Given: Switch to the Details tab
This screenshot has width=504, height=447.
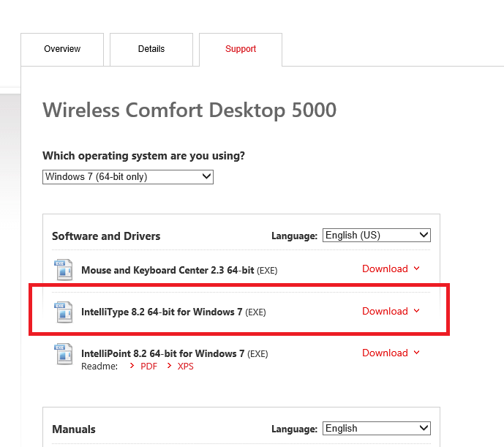Looking at the screenshot, I should coord(151,49).
